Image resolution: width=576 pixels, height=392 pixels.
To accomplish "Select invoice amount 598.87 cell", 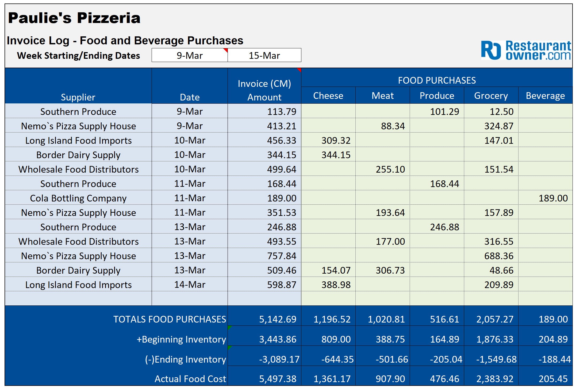I will pyautogui.click(x=264, y=284).
